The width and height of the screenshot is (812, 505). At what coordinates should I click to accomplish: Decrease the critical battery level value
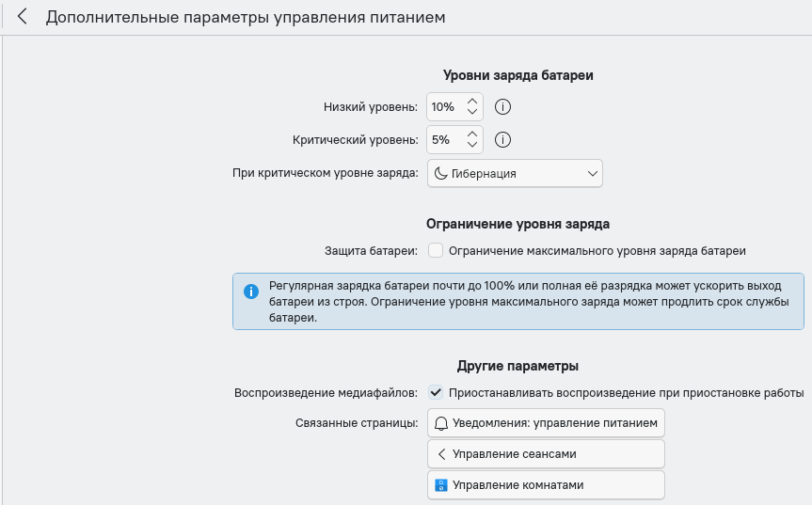tap(472, 147)
